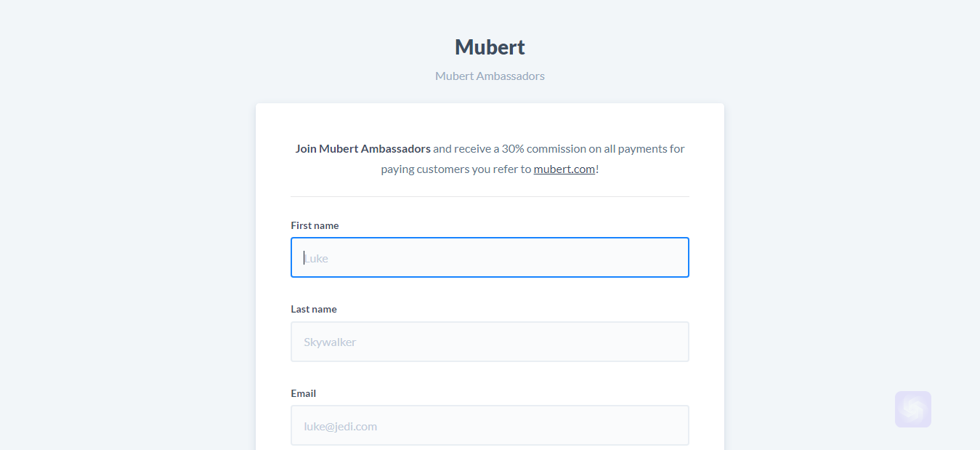Click the Mubert page heading
This screenshot has height=450, width=980.
point(490,47)
